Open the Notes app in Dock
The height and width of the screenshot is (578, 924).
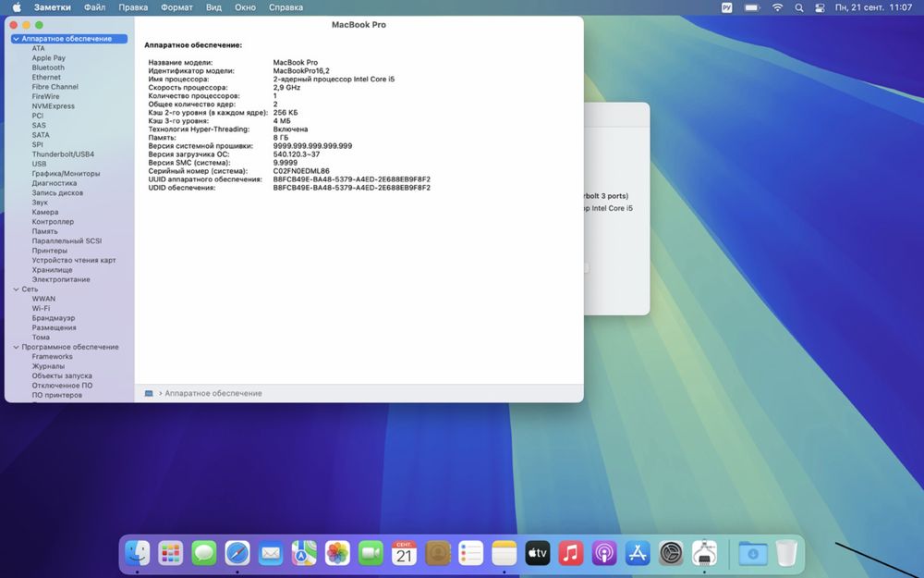tap(505, 553)
